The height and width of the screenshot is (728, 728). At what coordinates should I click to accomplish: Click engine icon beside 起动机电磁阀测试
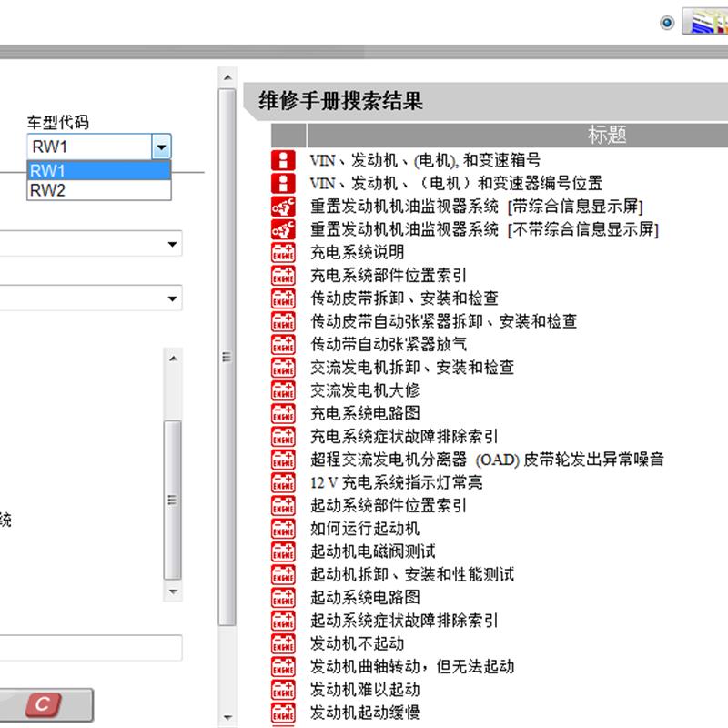(283, 551)
